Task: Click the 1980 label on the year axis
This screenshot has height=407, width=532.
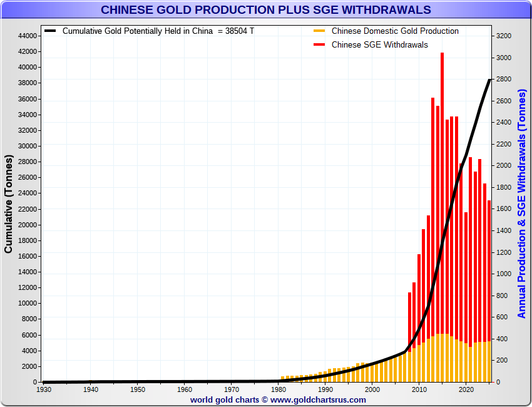Action: [x=279, y=389]
